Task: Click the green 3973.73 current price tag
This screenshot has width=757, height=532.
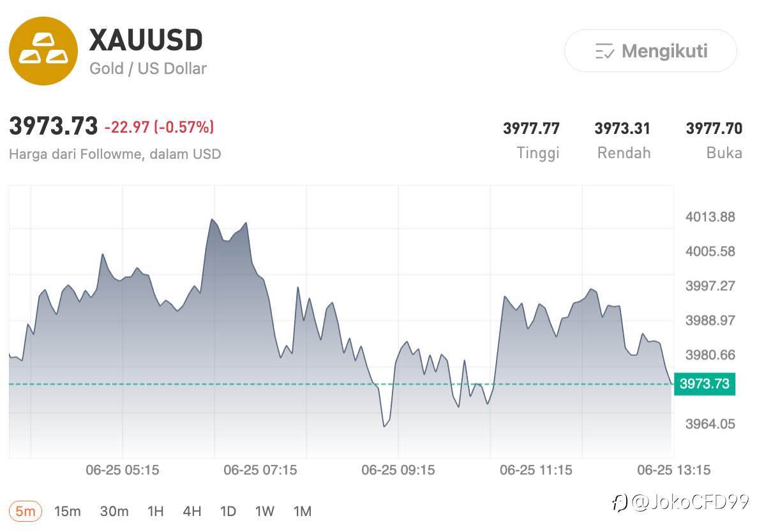Action: 705,384
